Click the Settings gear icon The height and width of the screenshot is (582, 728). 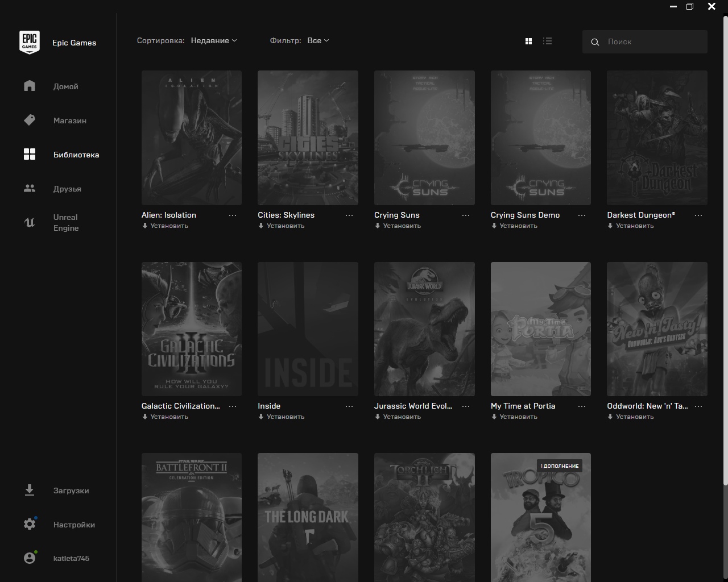point(30,524)
